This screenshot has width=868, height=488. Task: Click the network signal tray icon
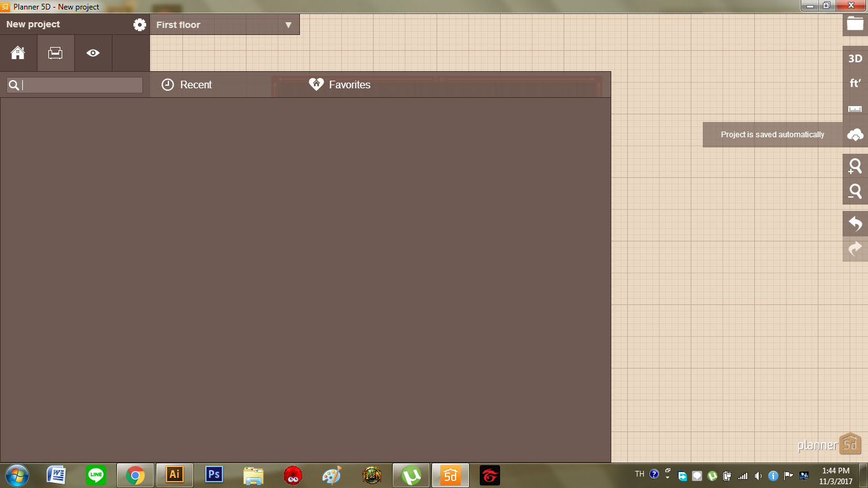coord(743,475)
